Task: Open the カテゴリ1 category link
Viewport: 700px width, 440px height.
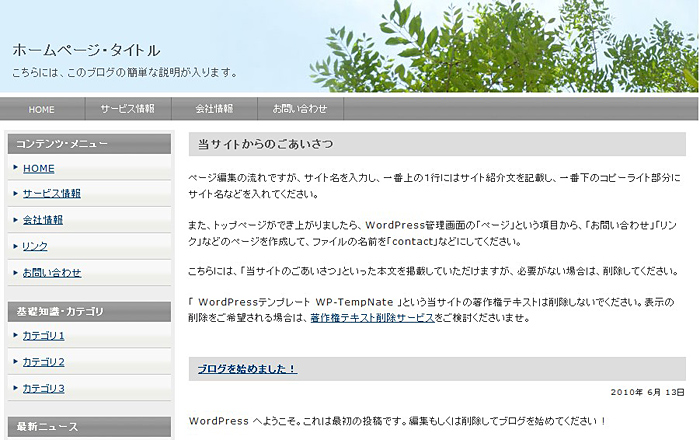Action: pyautogui.click(x=43, y=335)
